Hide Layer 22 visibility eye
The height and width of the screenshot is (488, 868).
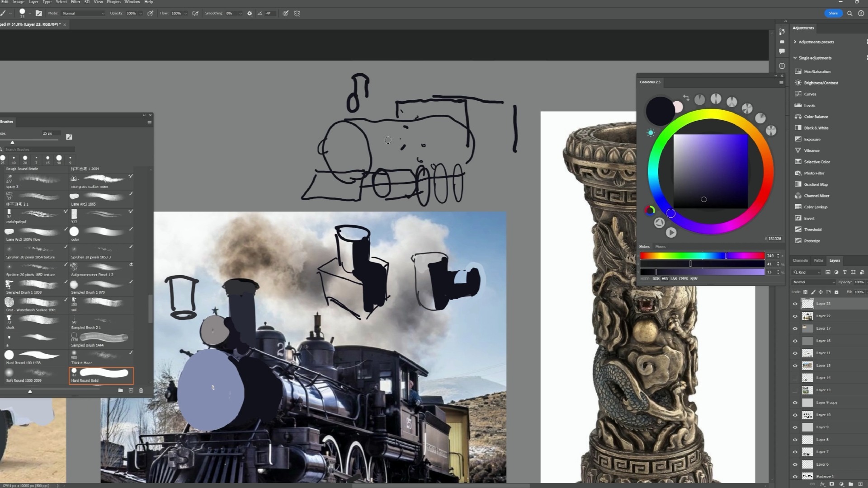point(795,316)
